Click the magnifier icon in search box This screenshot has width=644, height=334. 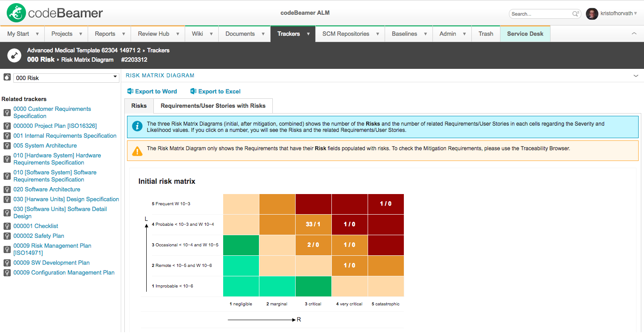click(576, 14)
